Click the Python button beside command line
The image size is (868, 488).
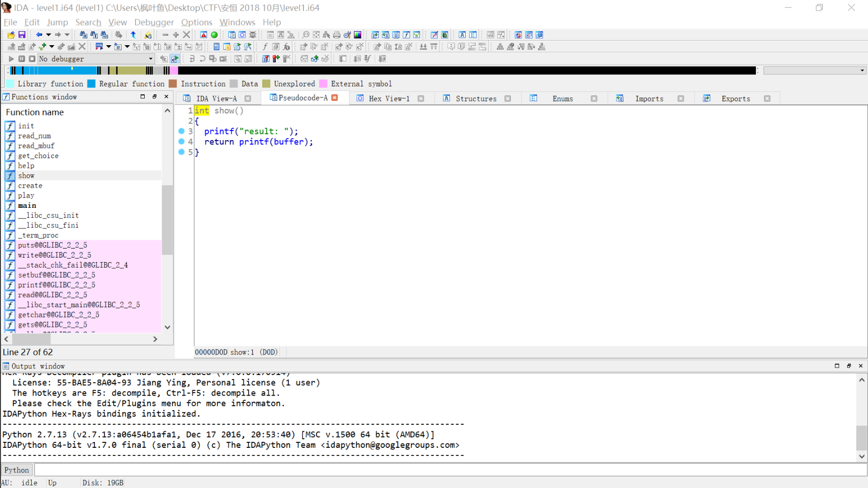coord(17,470)
